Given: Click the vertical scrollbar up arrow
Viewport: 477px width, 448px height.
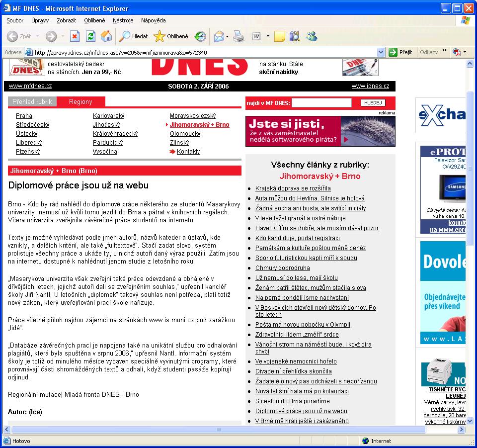Looking at the screenshot, I should point(470,64).
